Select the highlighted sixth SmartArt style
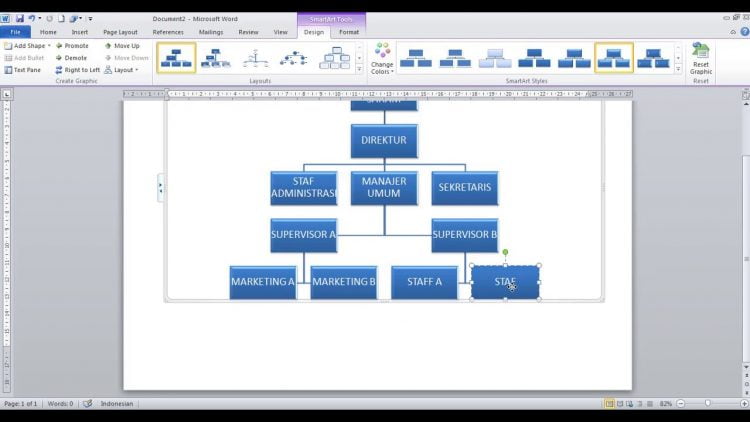 tap(614, 58)
